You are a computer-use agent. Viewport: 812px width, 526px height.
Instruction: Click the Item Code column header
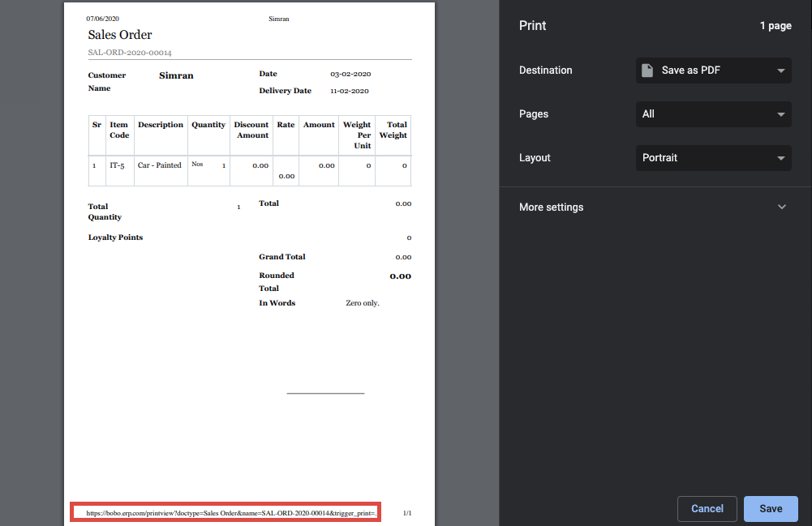point(119,130)
